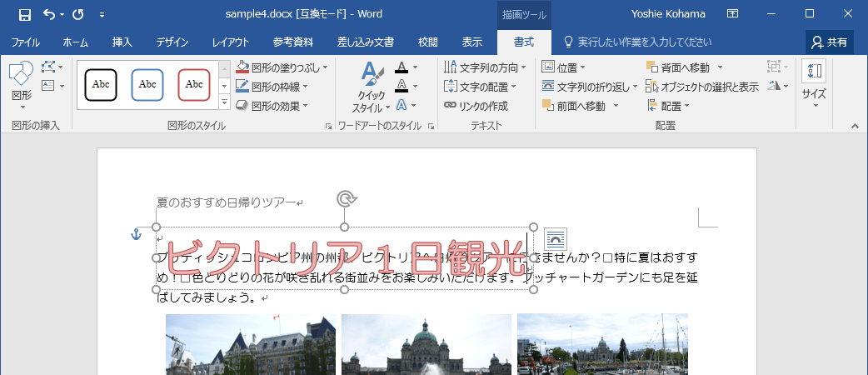The width and height of the screenshot is (868, 375).
Task: Select the Empress hotel photo
Action: (x=251, y=344)
